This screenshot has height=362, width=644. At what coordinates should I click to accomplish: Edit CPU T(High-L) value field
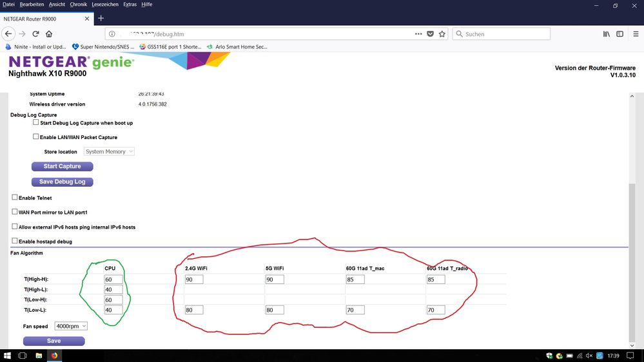coord(113,290)
